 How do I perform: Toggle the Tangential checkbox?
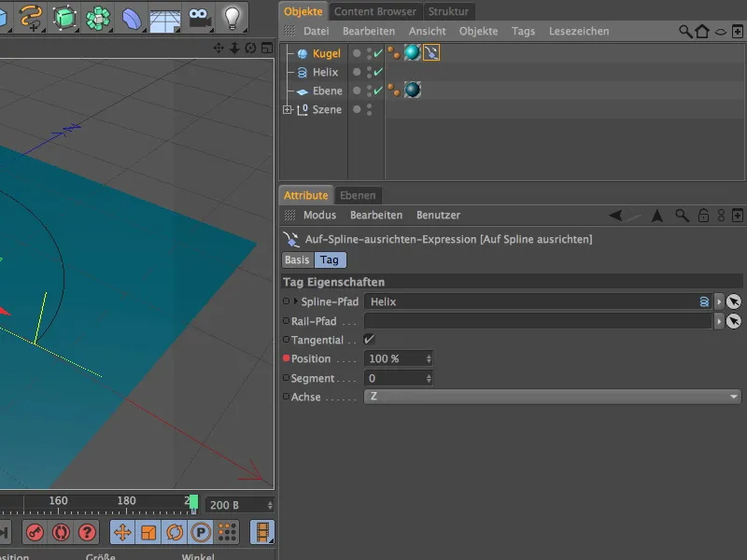click(369, 340)
